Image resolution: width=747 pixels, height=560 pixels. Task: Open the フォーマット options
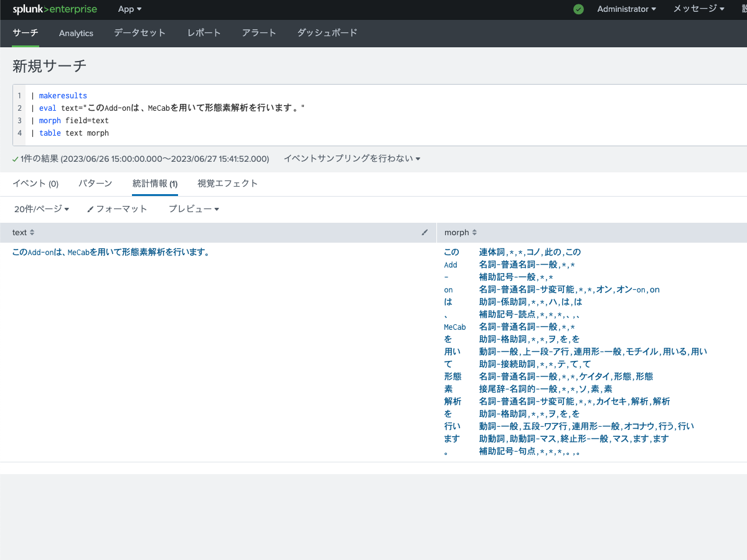(118, 209)
